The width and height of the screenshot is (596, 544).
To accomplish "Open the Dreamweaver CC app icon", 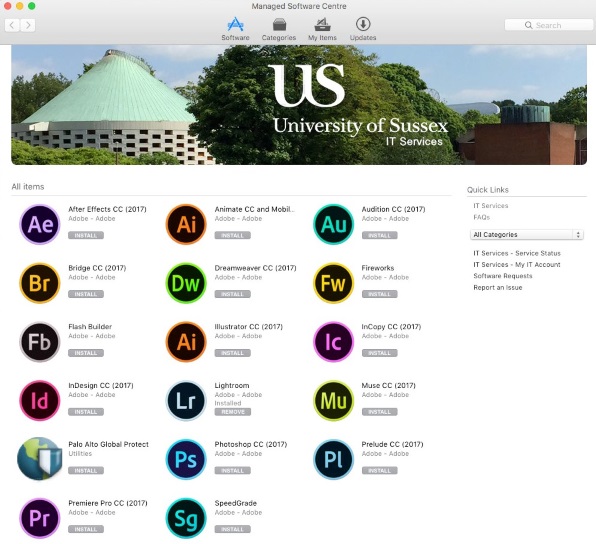I will point(186,283).
